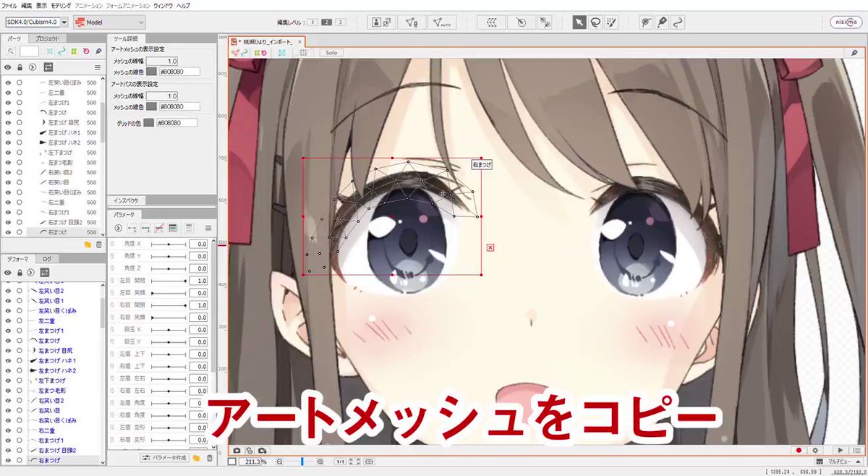The height and width of the screenshot is (476, 868).
Task: Swap-view icon in Parts panel header
Action: [48, 67]
